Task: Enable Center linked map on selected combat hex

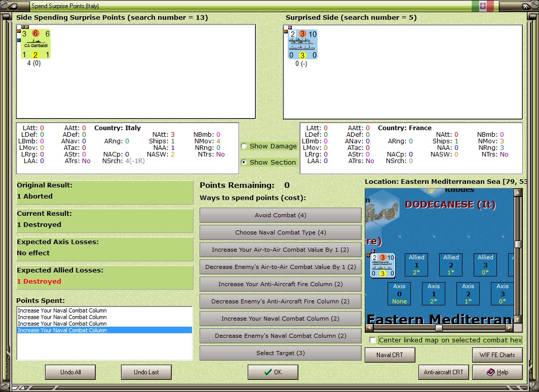Action: (x=372, y=340)
